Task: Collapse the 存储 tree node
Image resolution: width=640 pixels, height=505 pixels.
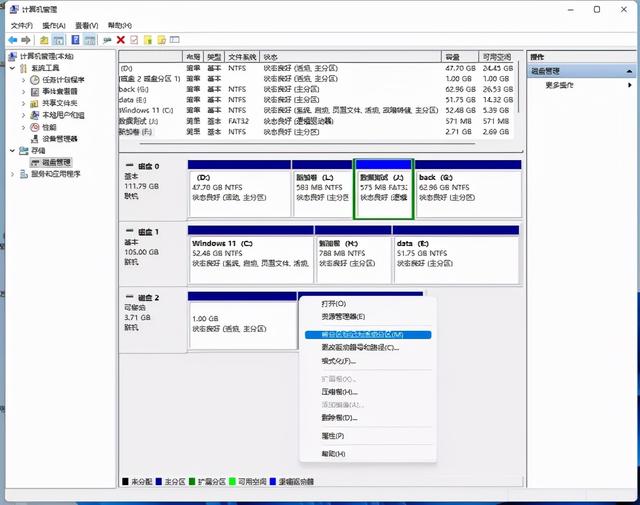Action: [x=13, y=151]
